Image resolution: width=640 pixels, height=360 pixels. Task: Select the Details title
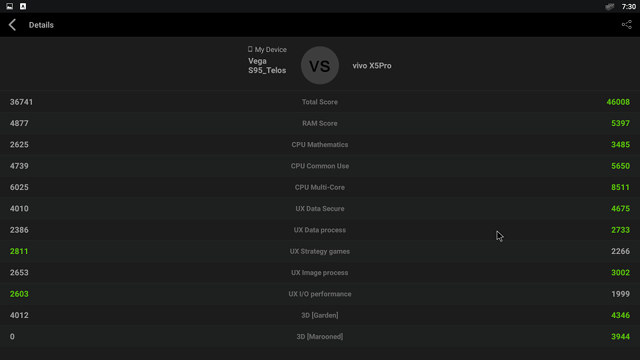tap(41, 25)
